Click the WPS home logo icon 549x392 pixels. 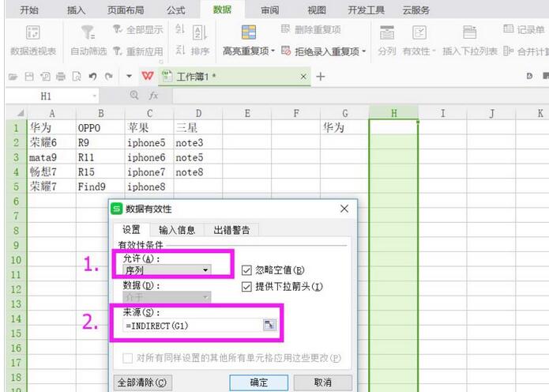(148, 76)
